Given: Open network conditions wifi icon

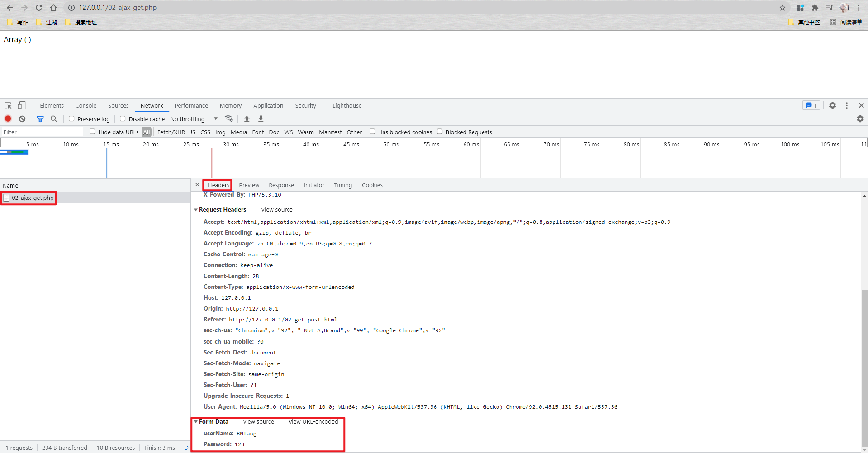Looking at the screenshot, I should (229, 118).
